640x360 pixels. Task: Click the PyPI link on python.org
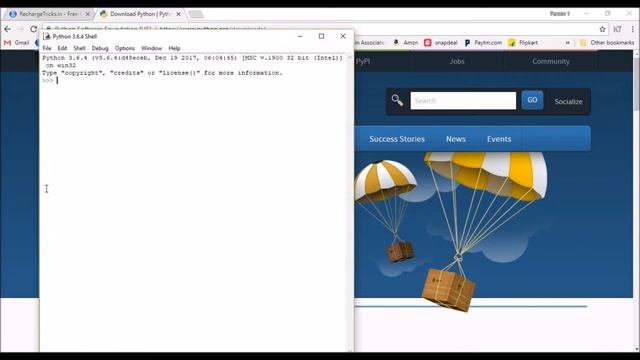363,61
